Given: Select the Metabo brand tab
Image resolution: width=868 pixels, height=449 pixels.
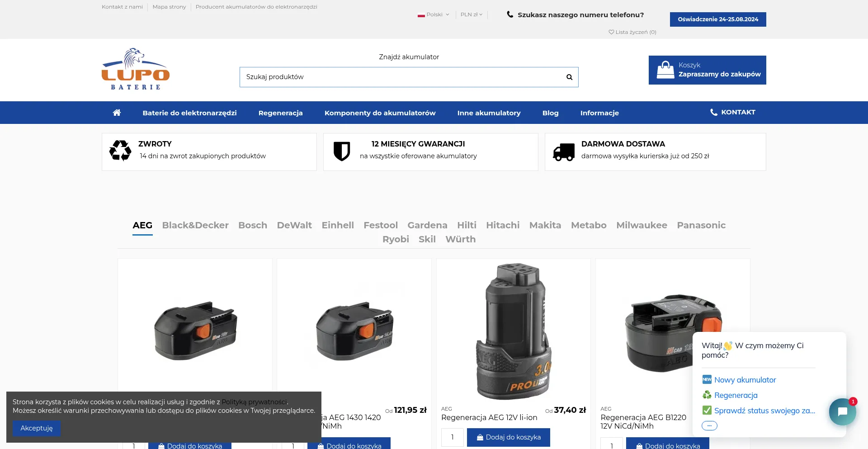Looking at the screenshot, I should tap(589, 225).
